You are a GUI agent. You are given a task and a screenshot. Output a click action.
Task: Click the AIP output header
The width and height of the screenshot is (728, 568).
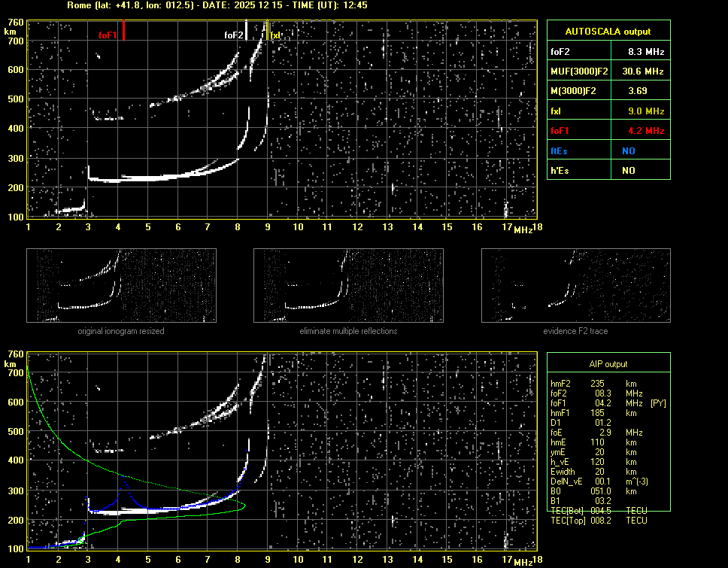pos(608,364)
